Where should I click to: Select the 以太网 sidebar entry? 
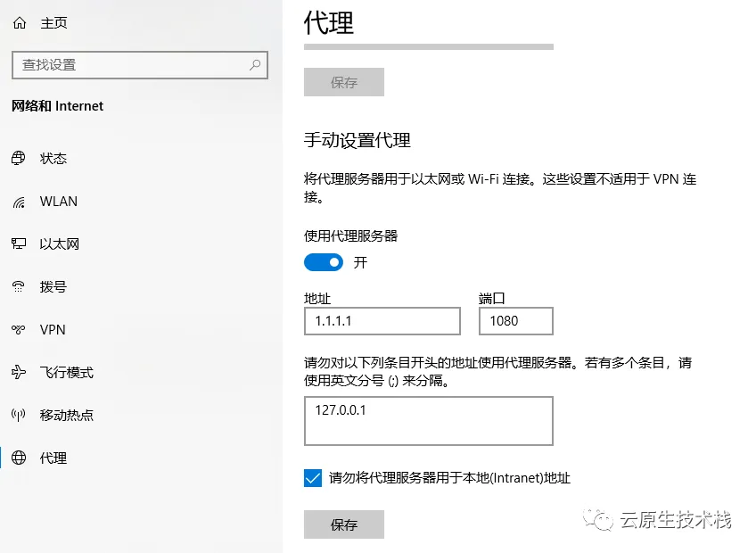tap(59, 243)
